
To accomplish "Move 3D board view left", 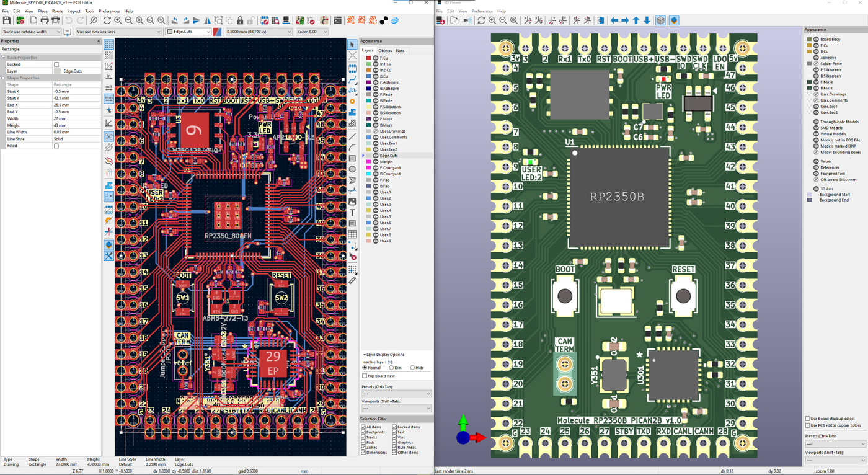I will 614,20.
